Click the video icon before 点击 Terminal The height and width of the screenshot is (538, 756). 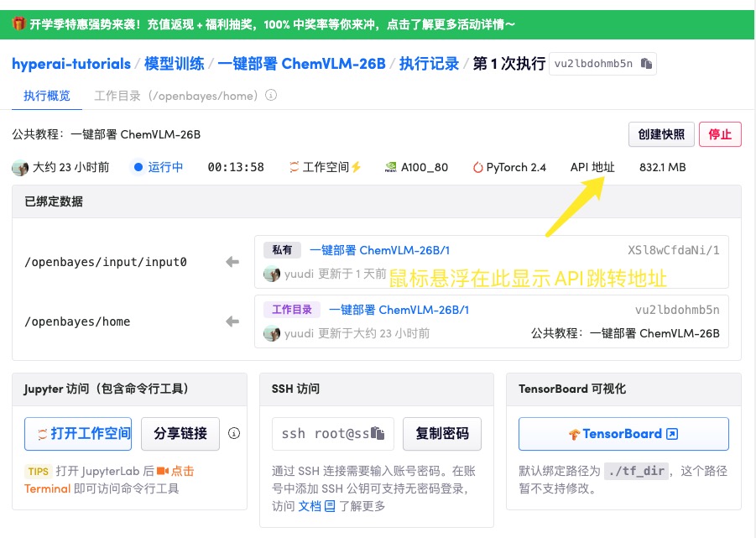[x=162, y=471]
